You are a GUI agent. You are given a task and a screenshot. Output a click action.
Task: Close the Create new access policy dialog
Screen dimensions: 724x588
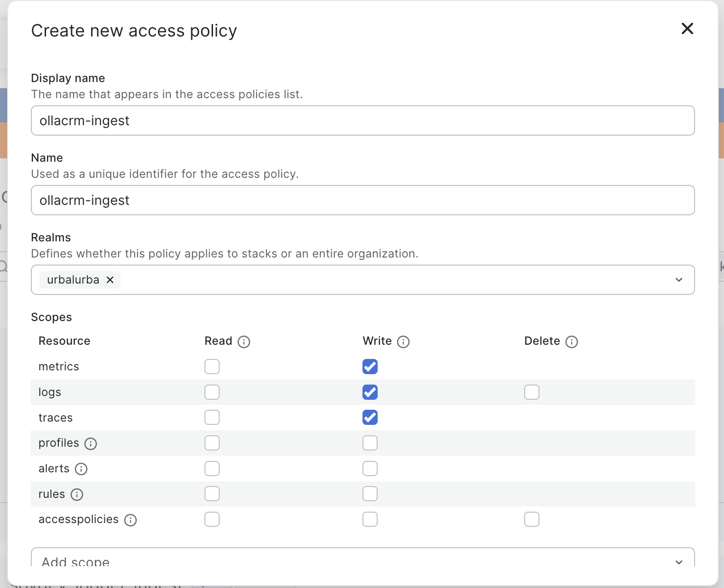click(687, 29)
